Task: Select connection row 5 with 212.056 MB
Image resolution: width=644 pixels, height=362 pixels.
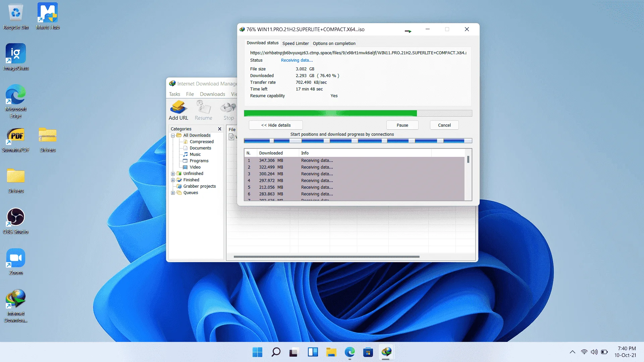Action: pos(354,187)
